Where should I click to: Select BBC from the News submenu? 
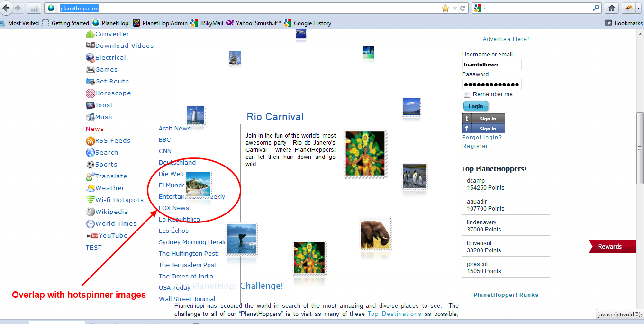tap(164, 140)
